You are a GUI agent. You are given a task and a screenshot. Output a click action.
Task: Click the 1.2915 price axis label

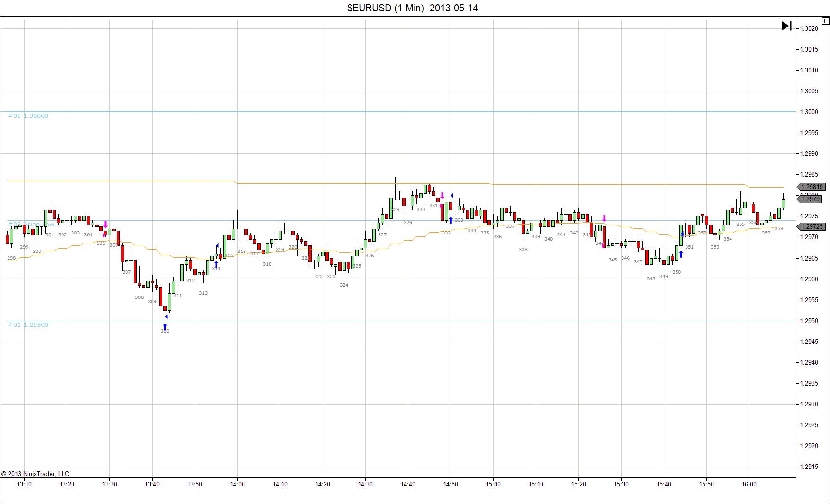[x=809, y=467]
